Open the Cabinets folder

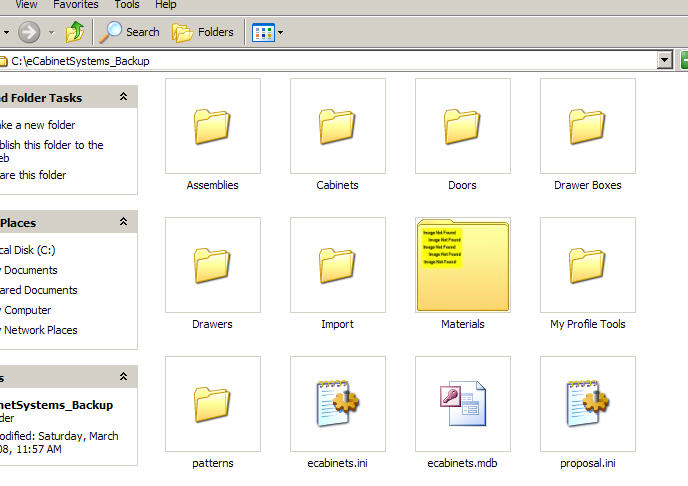[x=338, y=126]
